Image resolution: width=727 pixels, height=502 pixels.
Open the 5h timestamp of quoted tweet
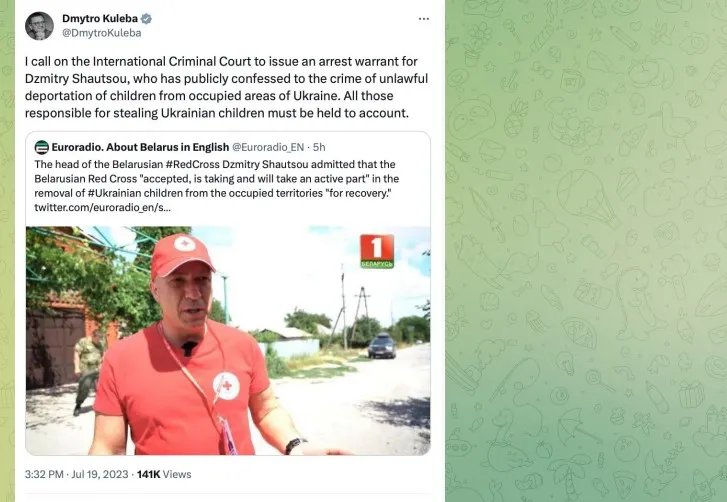[x=319, y=147]
